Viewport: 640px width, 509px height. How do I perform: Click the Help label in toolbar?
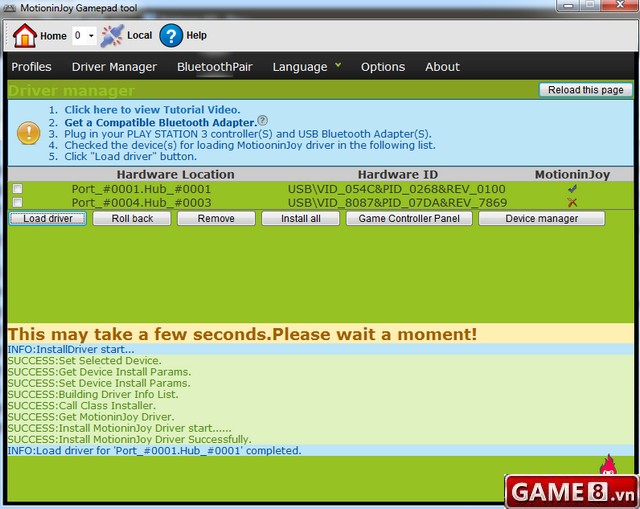point(196,36)
